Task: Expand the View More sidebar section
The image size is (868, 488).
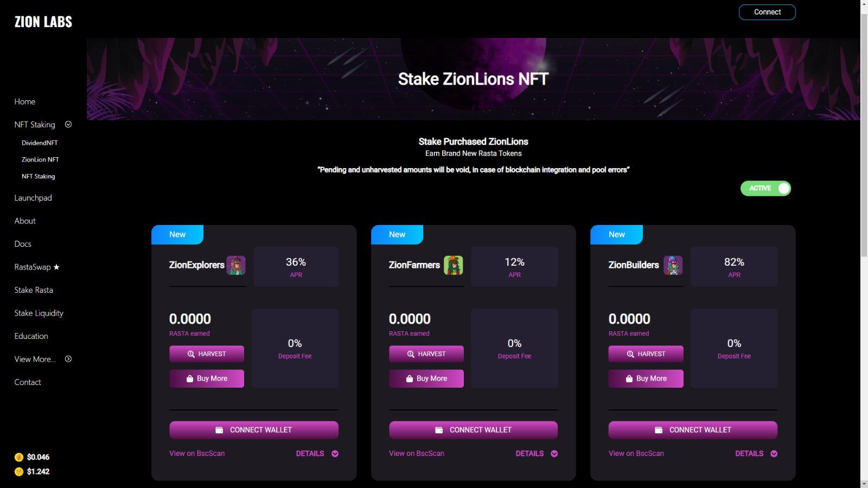Action: coord(68,359)
